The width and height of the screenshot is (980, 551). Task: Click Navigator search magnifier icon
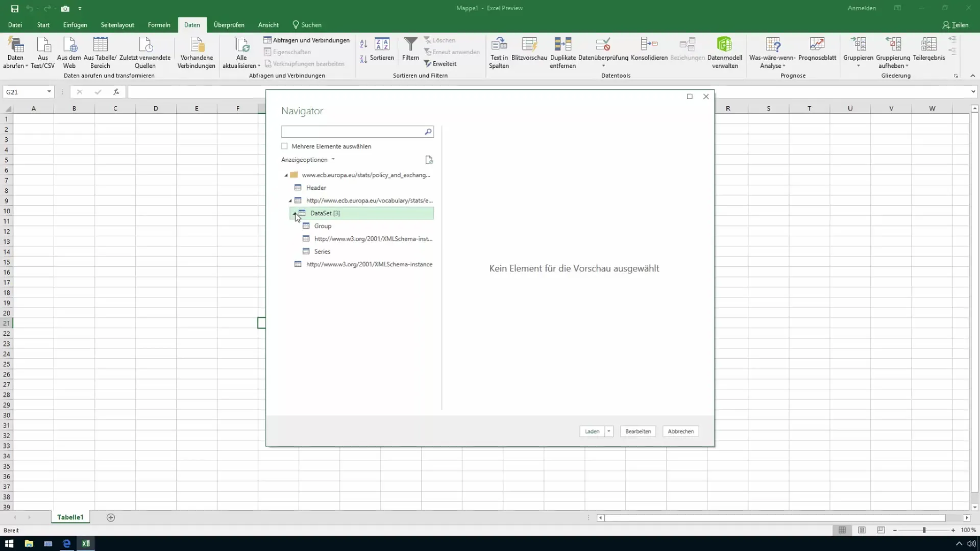[x=428, y=132]
